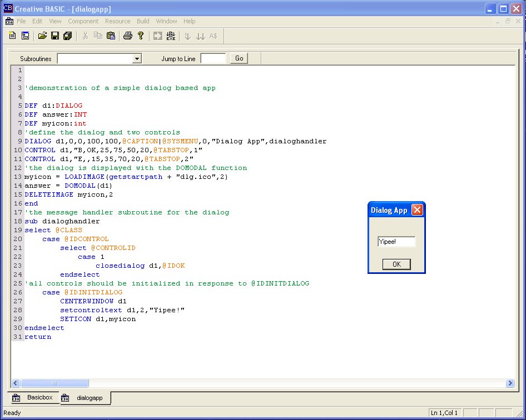Image resolution: width=526 pixels, height=420 pixels.
Task: Save the current file
Action: pos(55,36)
